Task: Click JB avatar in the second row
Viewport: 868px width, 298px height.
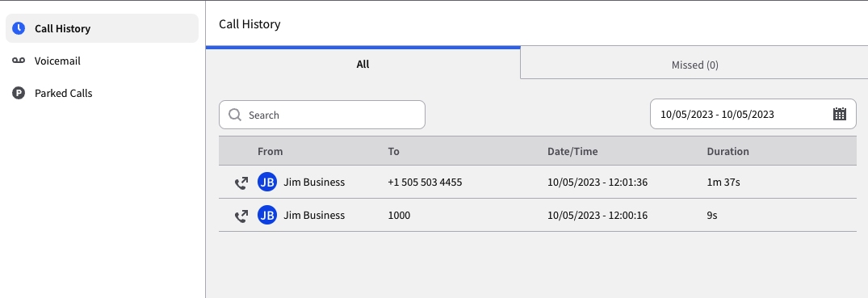Action: tap(267, 216)
